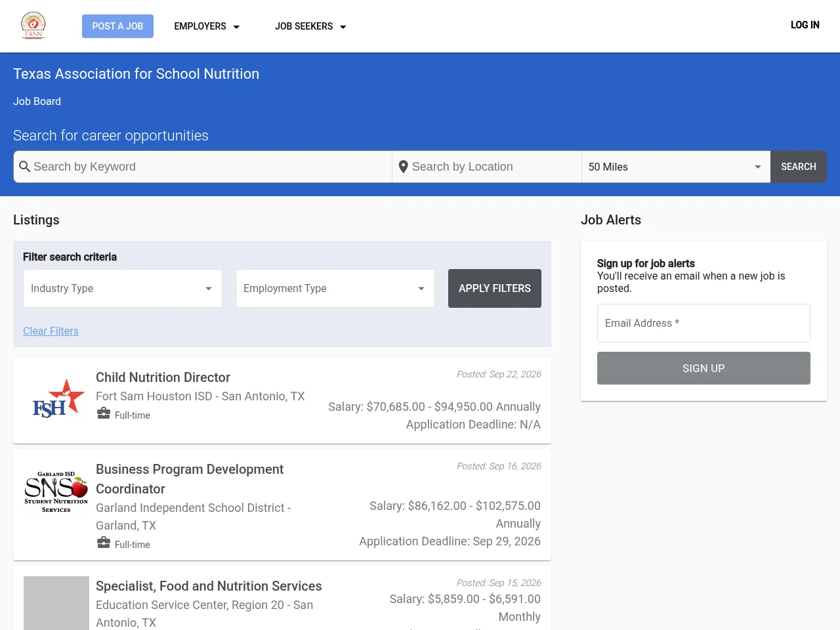Focus the Email Address field
Image resolution: width=840 pixels, height=630 pixels.
[x=703, y=323]
